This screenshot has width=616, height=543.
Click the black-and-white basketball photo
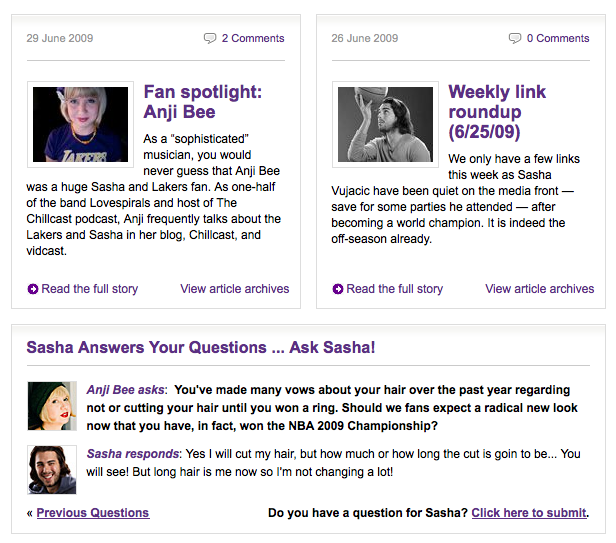385,124
